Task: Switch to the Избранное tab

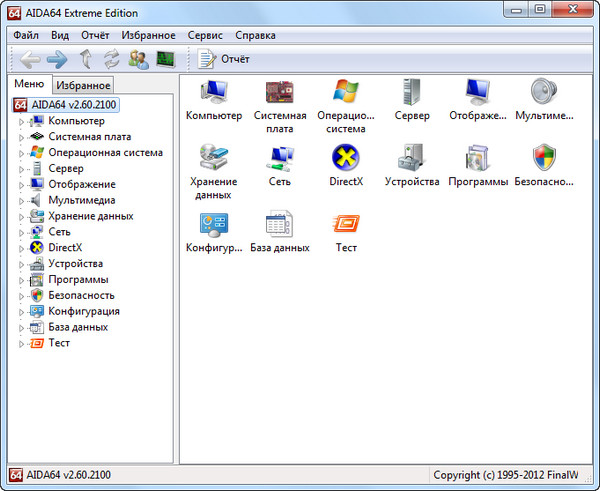Action: (83, 86)
